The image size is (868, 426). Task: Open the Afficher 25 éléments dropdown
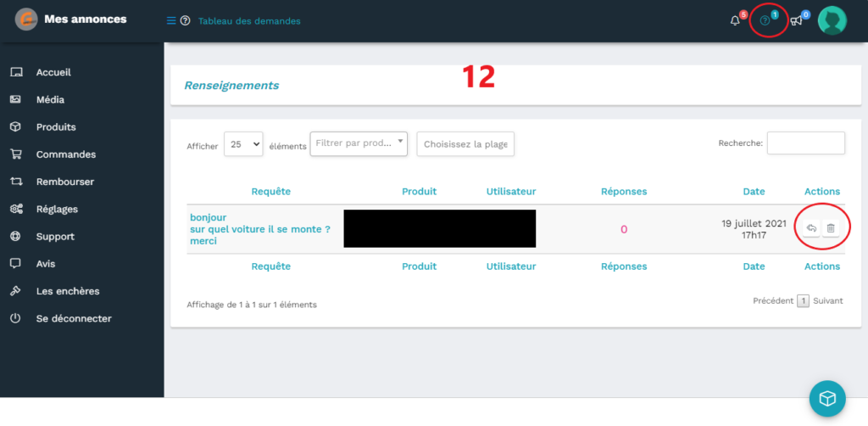[x=243, y=144]
